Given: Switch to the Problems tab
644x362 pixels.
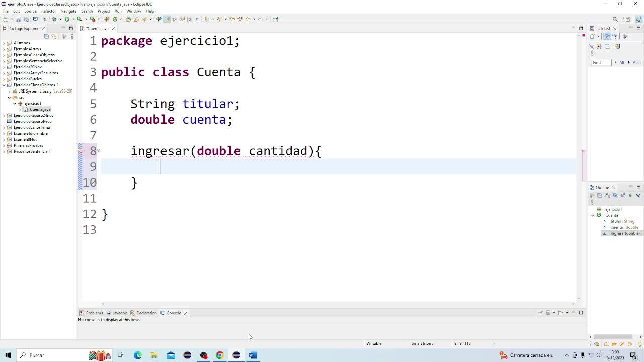Looking at the screenshot, I should [92, 313].
